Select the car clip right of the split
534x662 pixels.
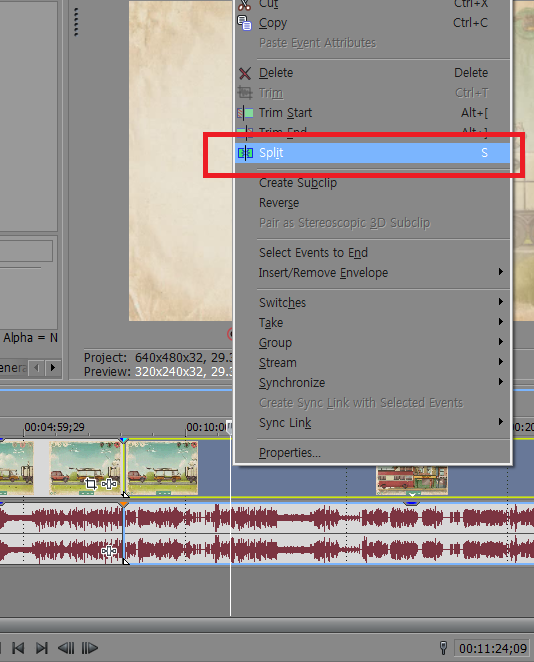tap(163, 468)
